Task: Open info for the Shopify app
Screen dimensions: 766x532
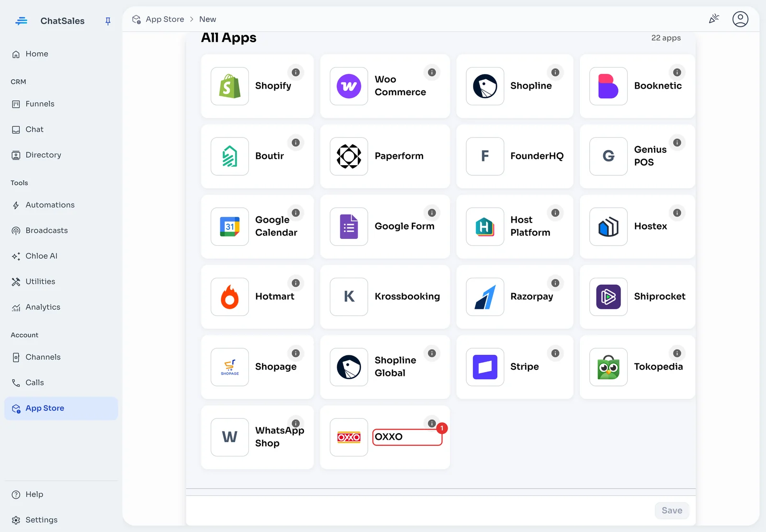Action: (296, 72)
